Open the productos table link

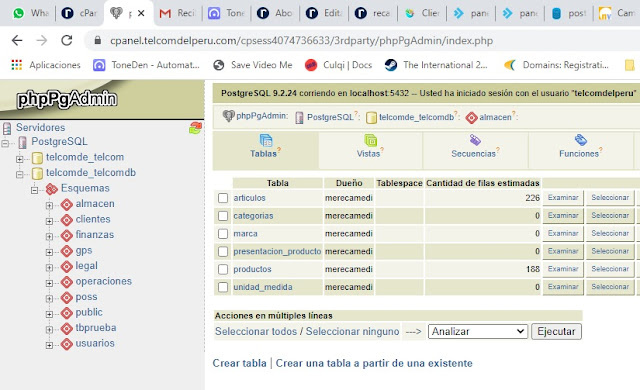click(252, 269)
